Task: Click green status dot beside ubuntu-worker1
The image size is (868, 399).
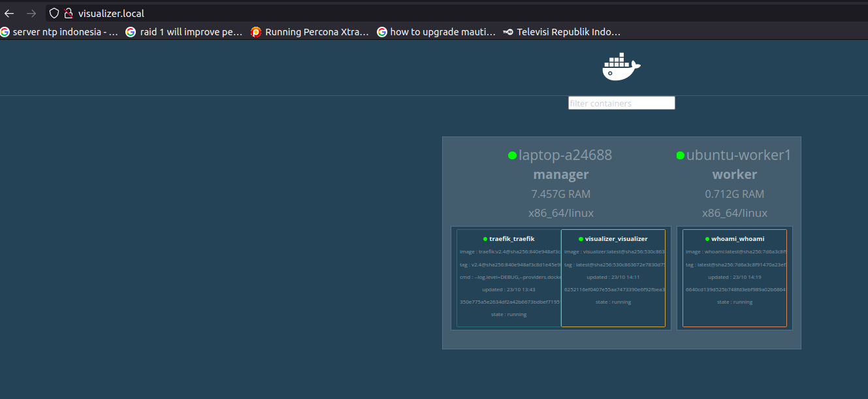Action: point(681,155)
